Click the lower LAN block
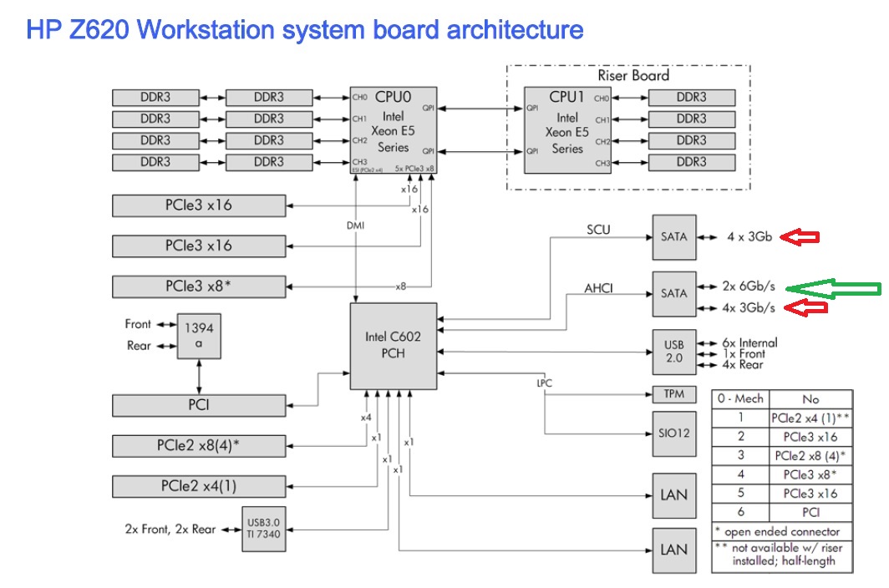This screenshot has width=889, height=588. point(674,550)
